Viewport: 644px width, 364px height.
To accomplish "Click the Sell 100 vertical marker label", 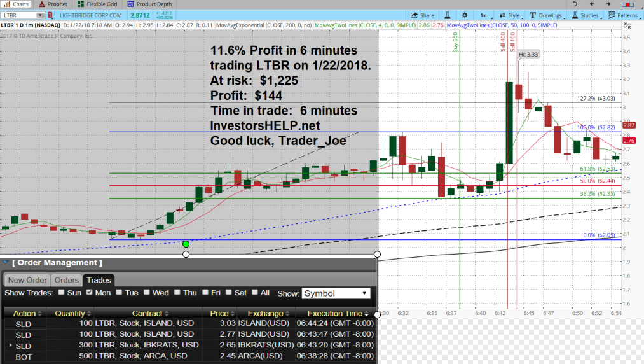I will tap(512, 42).
